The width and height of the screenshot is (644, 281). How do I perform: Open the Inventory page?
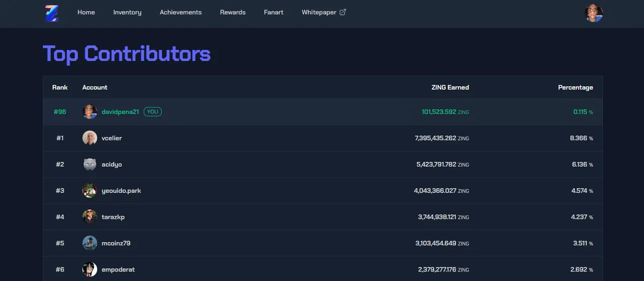pos(127,12)
